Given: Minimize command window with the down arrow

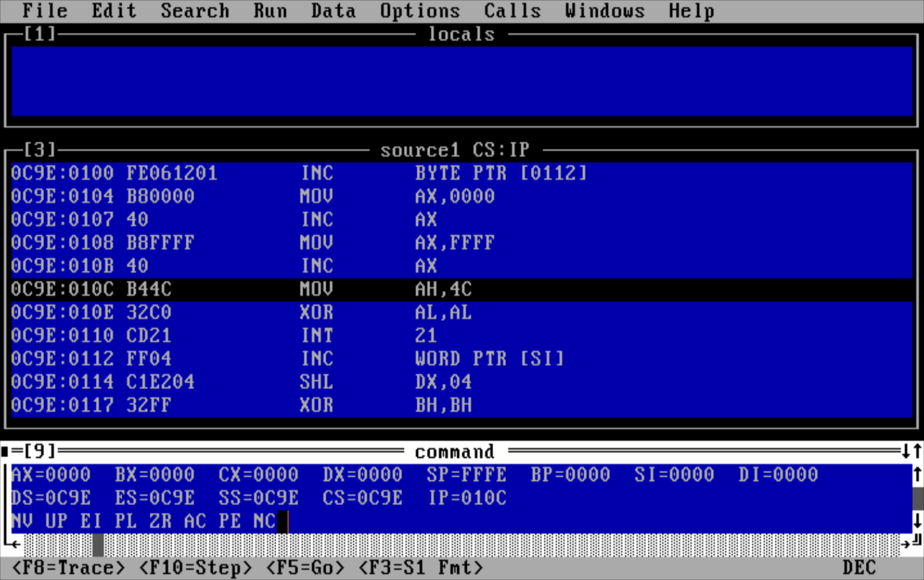Looking at the screenshot, I should [x=906, y=451].
